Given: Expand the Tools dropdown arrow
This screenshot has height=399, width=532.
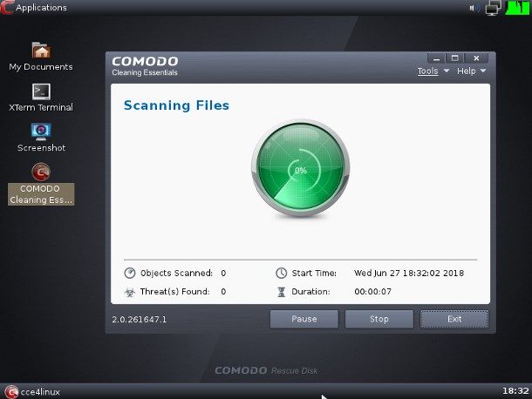Looking at the screenshot, I should 447,71.
